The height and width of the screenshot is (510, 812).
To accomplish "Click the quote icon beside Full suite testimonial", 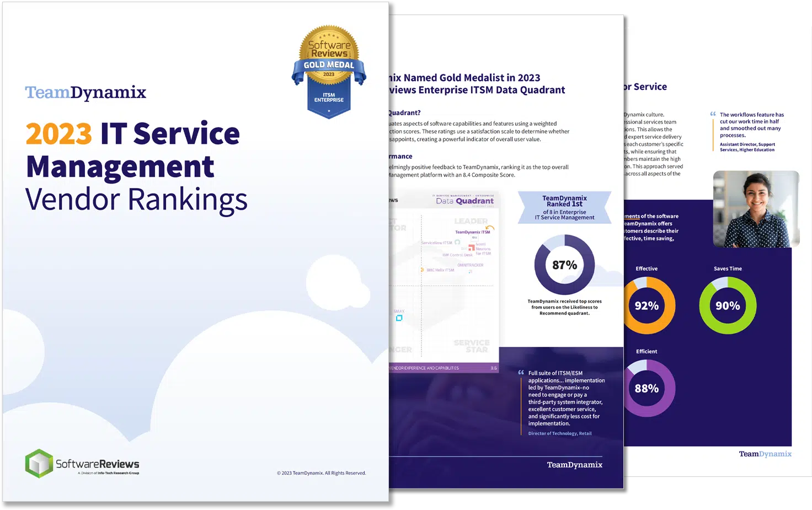I will click(521, 373).
